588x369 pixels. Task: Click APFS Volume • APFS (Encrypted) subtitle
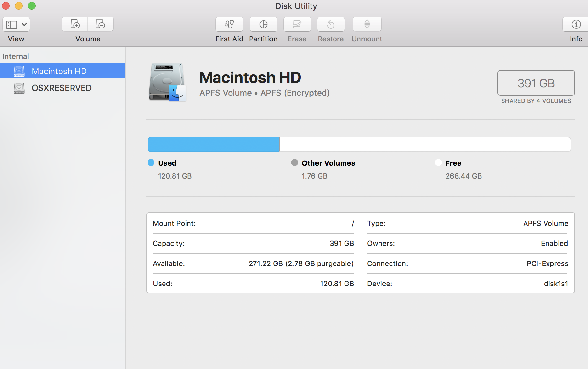point(265,93)
